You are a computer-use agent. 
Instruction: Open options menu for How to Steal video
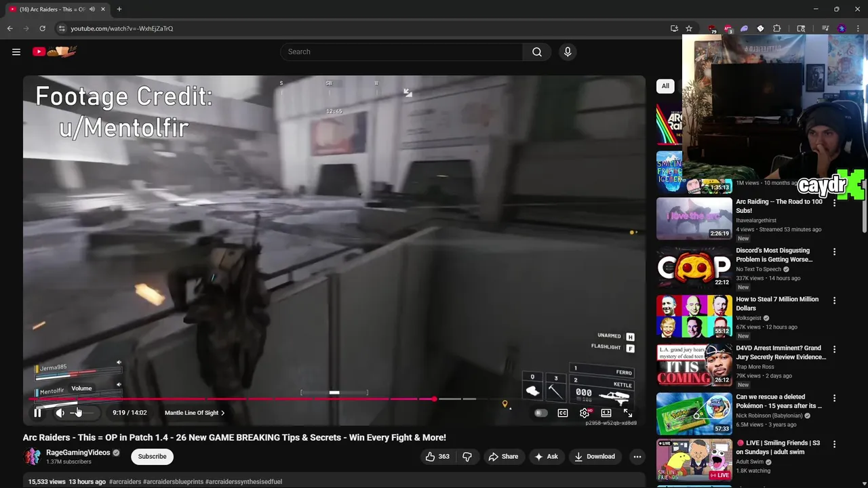pyautogui.click(x=834, y=300)
